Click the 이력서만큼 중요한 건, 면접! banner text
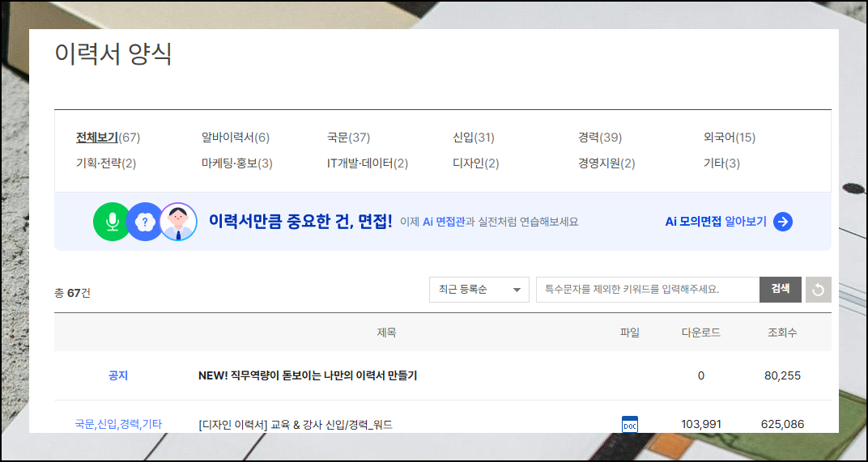The image size is (868, 462). (x=300, y=222)
